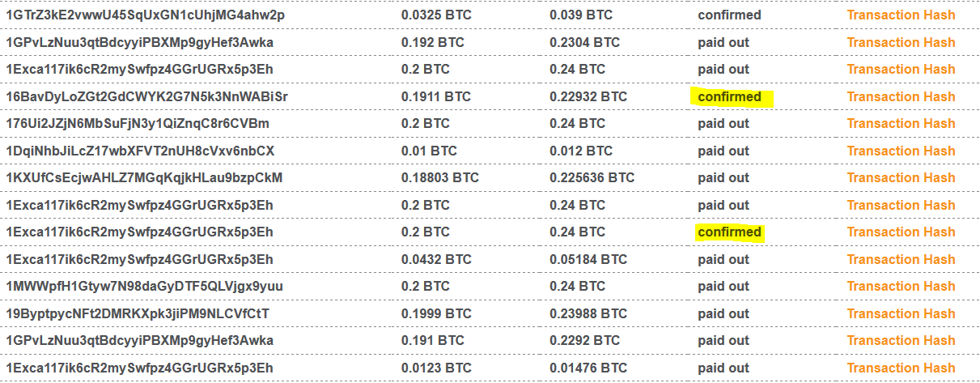
Task: Open Transaction Hash for 0.191 BTC row
Action: pos(901,341)
